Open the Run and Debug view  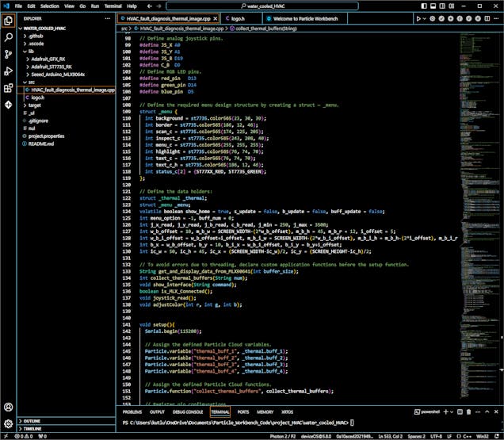click(8, 72)
